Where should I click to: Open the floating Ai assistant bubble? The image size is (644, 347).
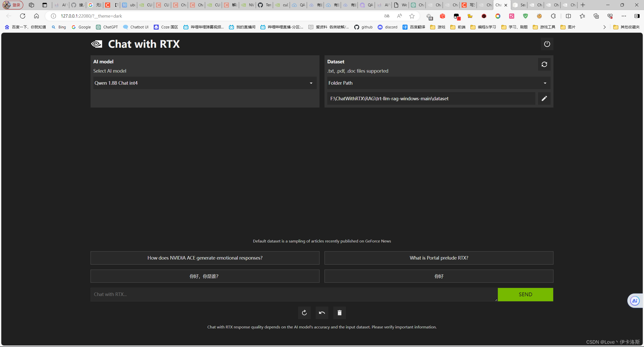pyautogui.click(x=635, y=301)
